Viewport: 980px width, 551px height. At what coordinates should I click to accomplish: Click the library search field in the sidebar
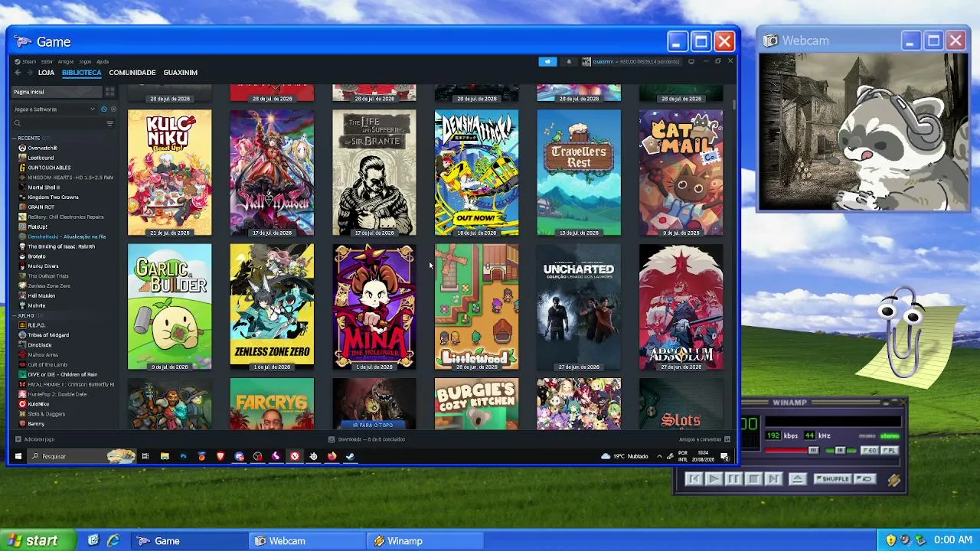coord(57,123)
